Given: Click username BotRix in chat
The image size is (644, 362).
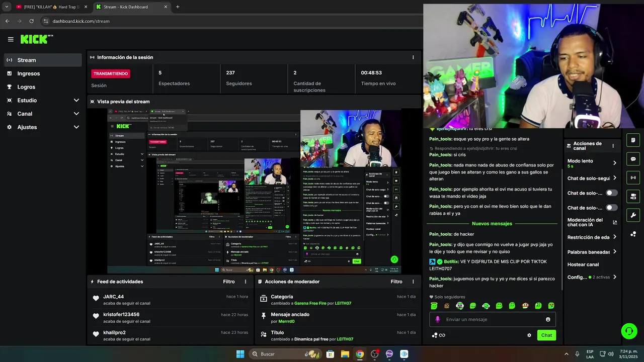Looking at the screenshot, I should pyautogui.click(x=451, y=261).
